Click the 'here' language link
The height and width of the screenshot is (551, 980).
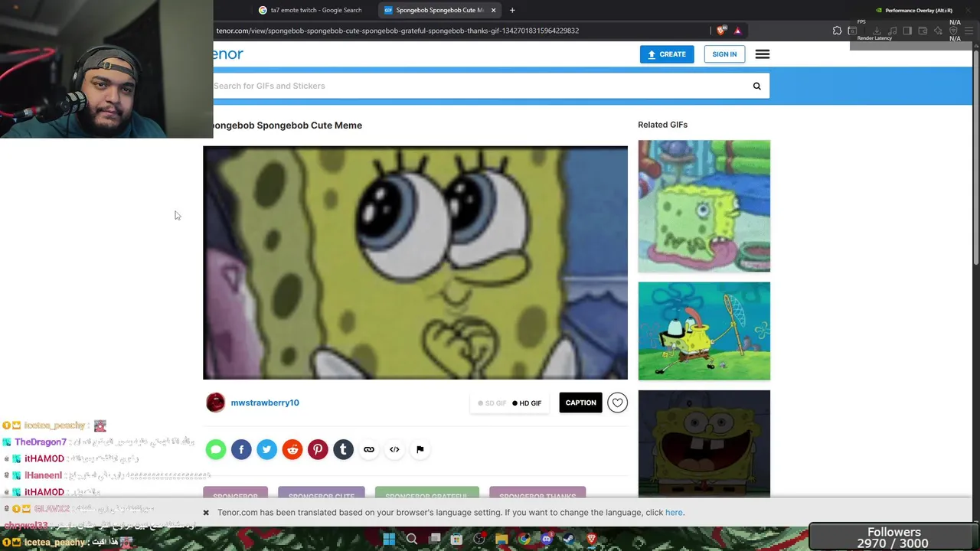click(674, 513)
